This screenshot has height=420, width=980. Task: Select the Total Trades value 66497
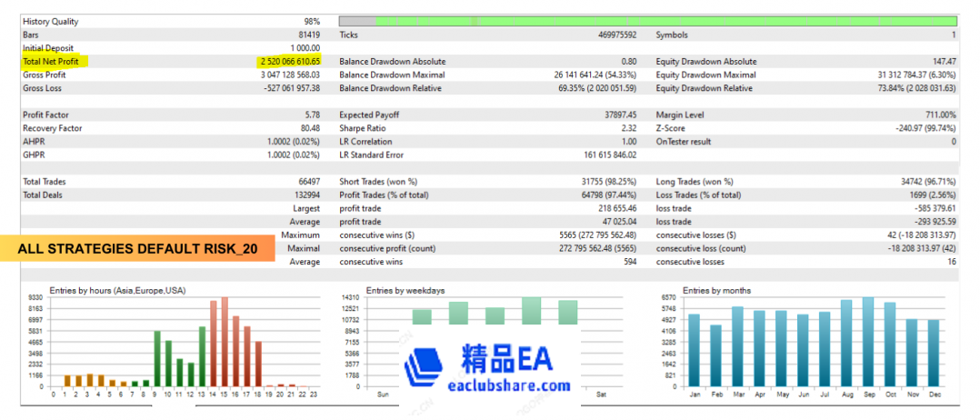click(x=309, y=181)
